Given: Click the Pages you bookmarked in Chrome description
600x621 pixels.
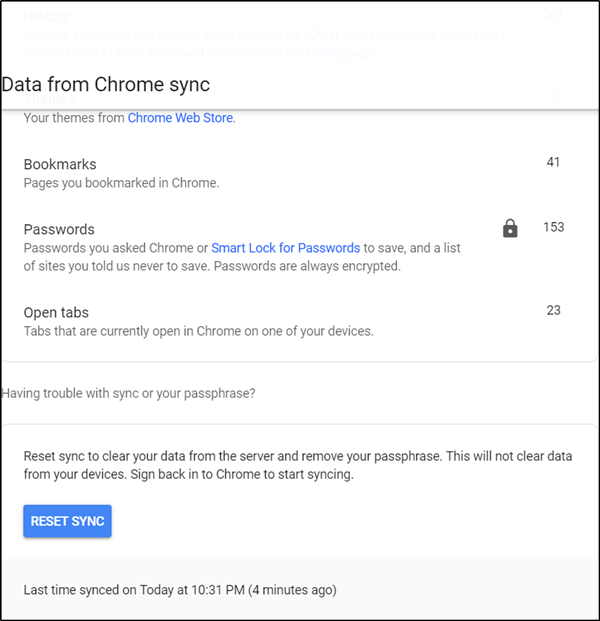Looking at the screenshot, I should point(121,183).
